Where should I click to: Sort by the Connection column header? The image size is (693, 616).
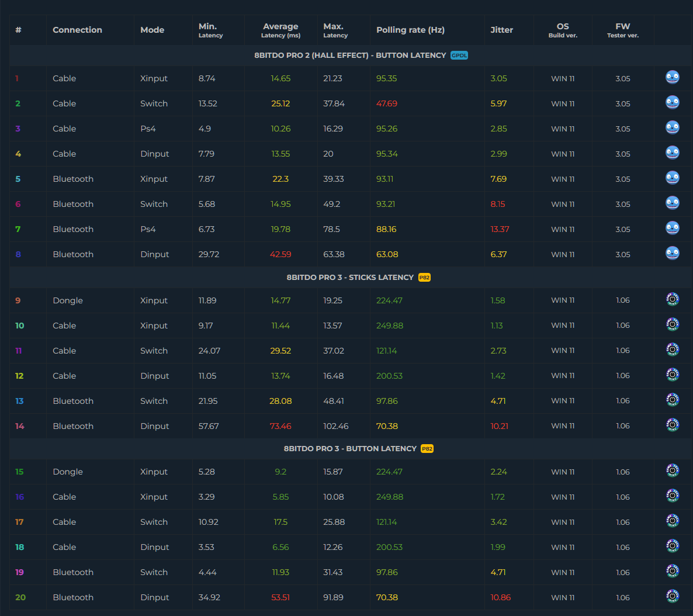point(77,30)
